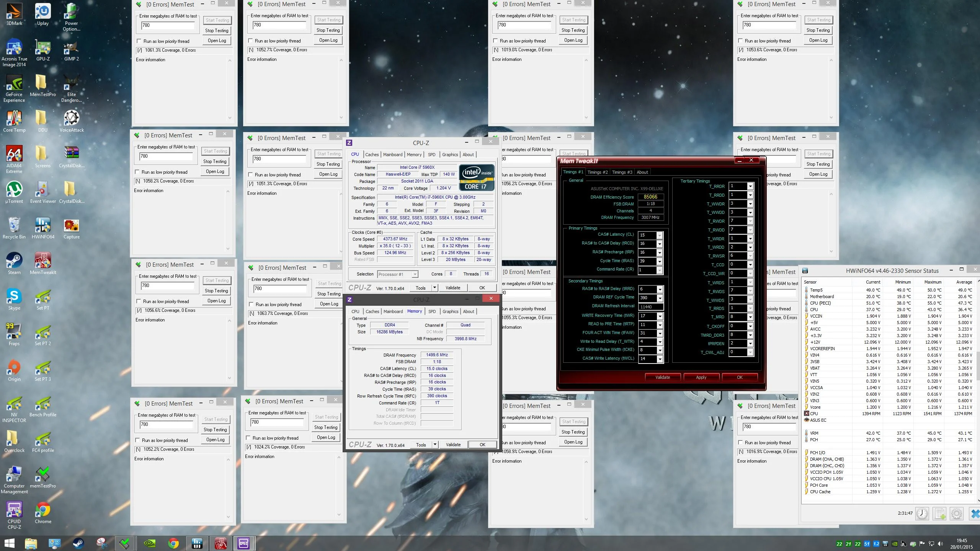Open SPD tab in CPU-Z window showing CPU tab

point(431,155)
